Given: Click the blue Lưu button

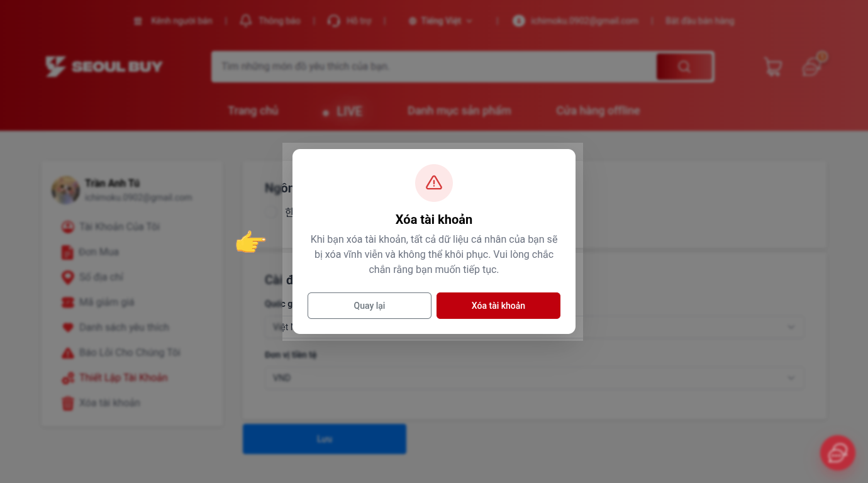Looking at the screenshot, I should pos(325,439).
